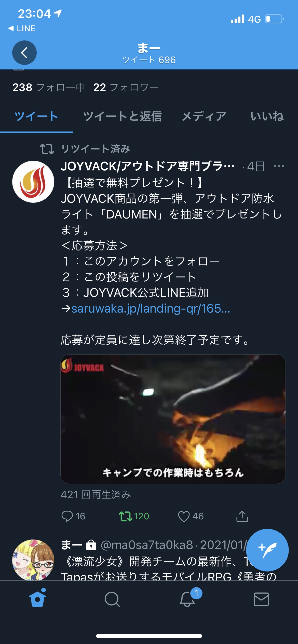Open the search magnifier icon
Image resolution: width=298 pixels, height=644 pixels.
pos(112,599)
